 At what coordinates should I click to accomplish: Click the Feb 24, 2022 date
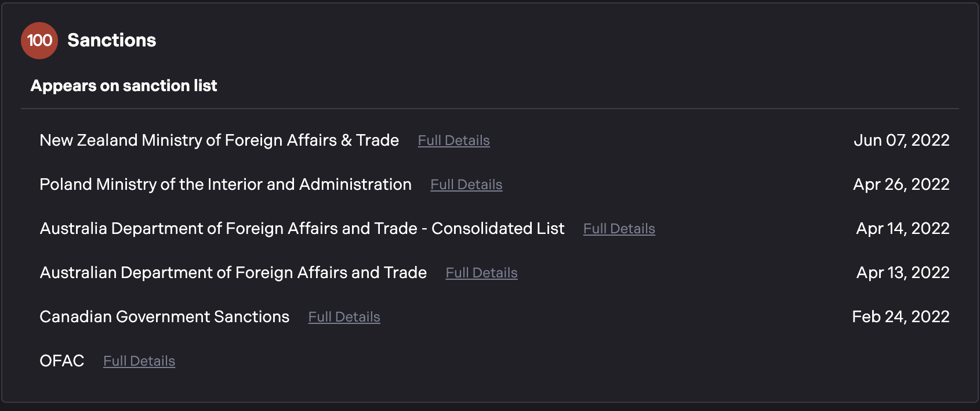901,317
